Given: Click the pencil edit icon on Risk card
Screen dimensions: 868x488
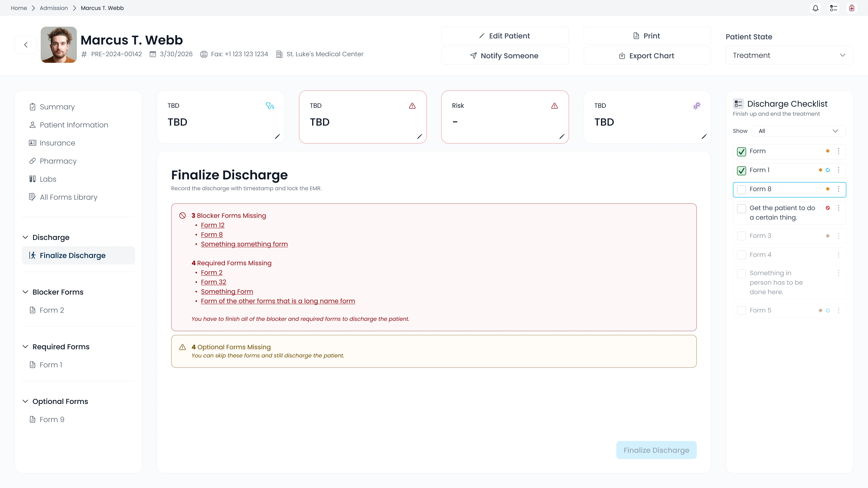Looking at the screenshot, I should click(562, 136).
